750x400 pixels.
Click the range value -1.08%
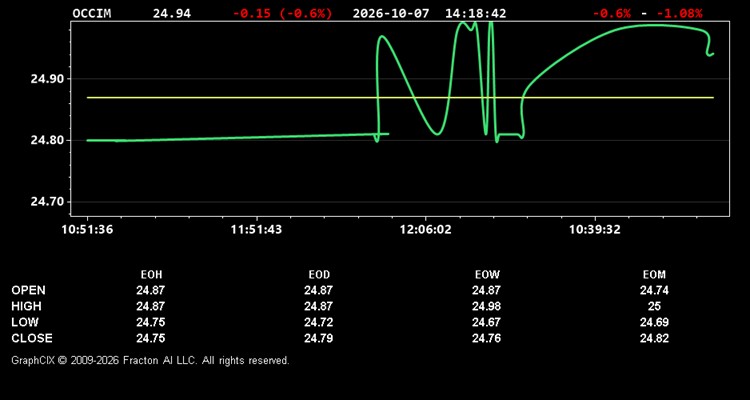pos(679,13)
